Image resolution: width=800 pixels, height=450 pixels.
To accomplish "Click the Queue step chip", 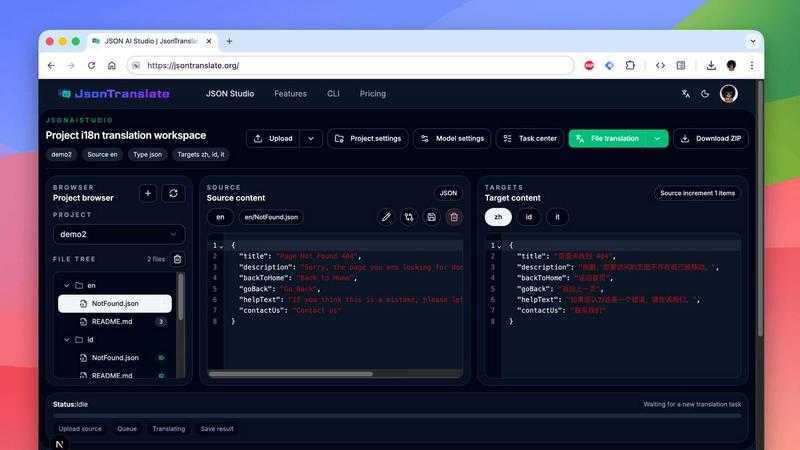I will point(127,429).
